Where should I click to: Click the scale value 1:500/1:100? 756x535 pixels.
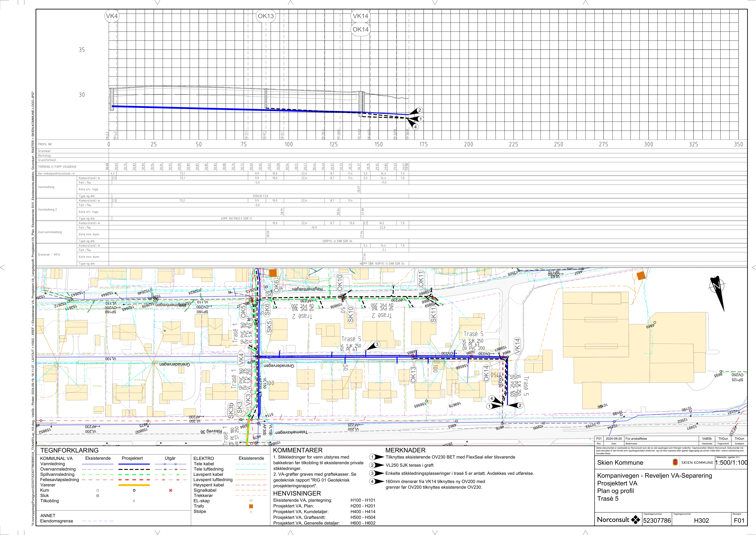pyautogui.click(x=731, y=463)
